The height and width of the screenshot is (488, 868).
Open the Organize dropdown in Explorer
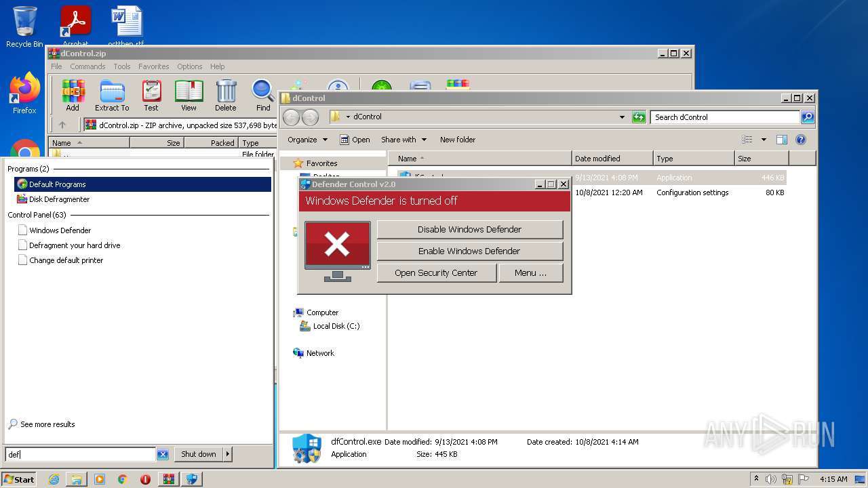(x=307, y=140)
